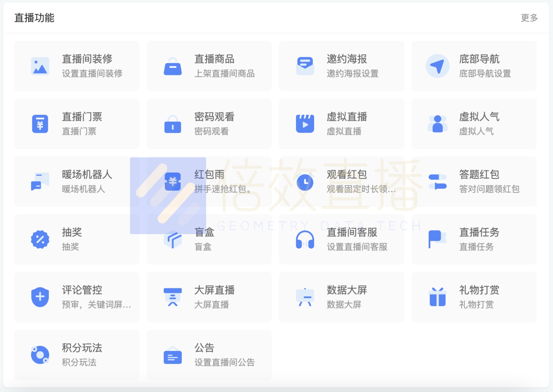Image resolution: width=553 pixels, height=392 pixels.
Task: Click the 直播间客服 headset icon
Action: click(305, 240)
